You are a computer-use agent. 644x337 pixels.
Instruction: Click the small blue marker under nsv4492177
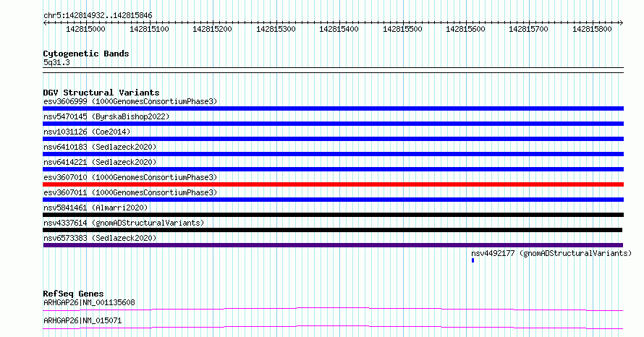[473, 260]
